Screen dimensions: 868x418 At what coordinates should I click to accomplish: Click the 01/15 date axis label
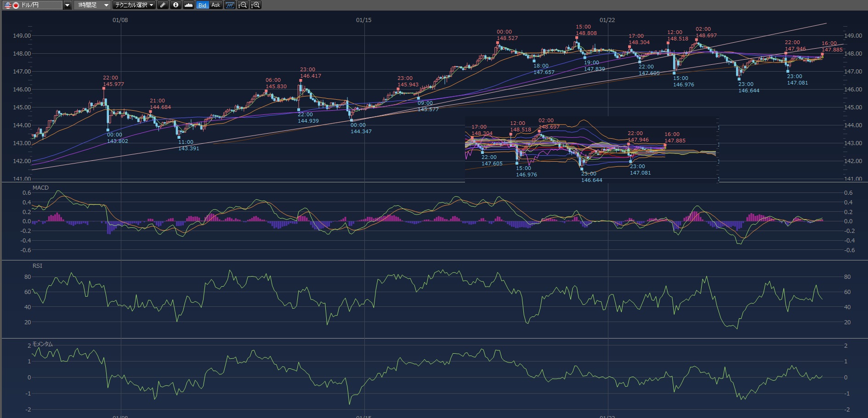click(x=363, y=20)
